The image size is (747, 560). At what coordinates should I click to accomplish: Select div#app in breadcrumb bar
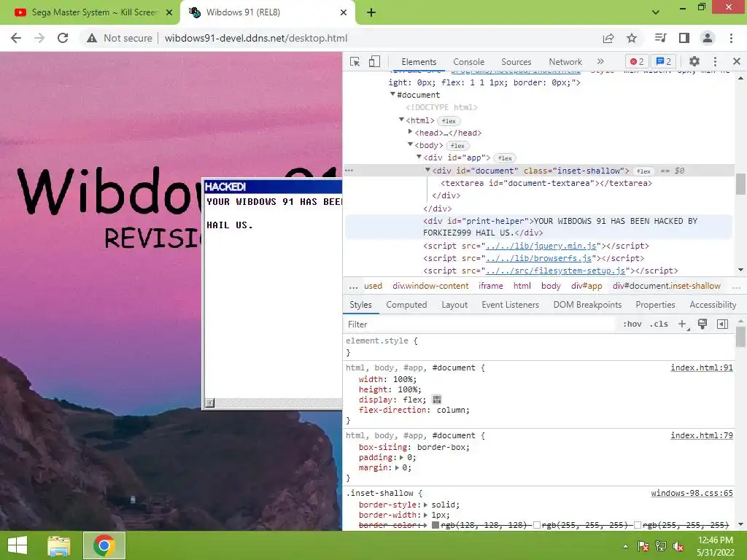[587, 286]
